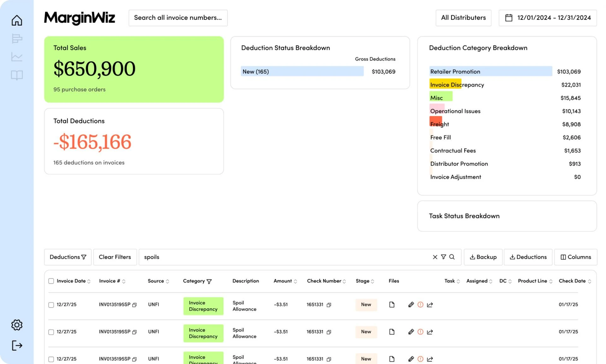The height and width of the screenshot is (364, 606).
Task: Click the red alert icon on the first row
Action: click(420, 305)
